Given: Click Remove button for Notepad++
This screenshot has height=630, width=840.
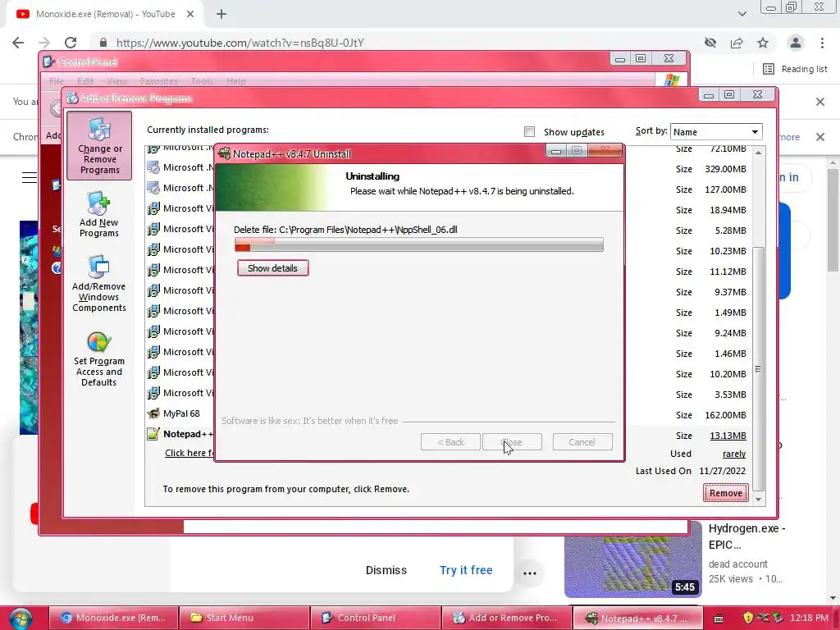Looking at the screenshot, I should coord(725,493).
